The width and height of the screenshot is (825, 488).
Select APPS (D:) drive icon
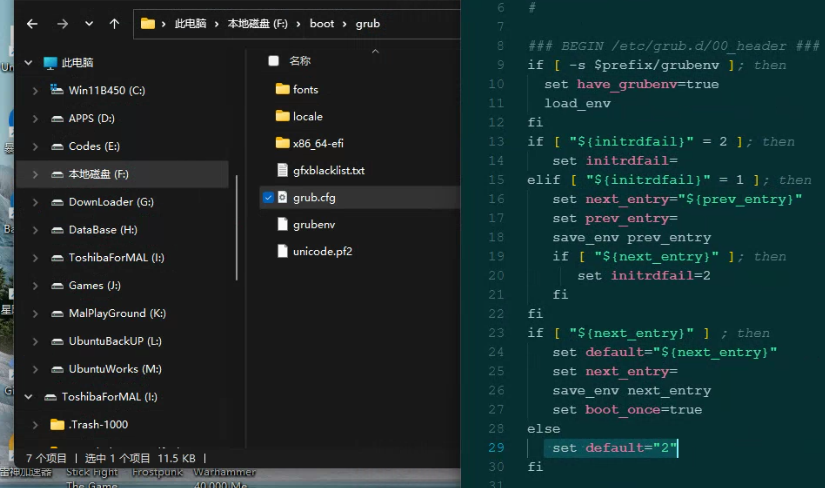tap(57, 119)
